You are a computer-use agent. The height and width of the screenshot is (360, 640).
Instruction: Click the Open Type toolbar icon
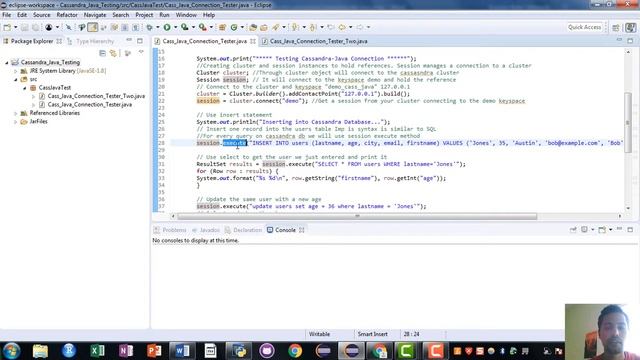pyautogui.click(x=253, y=27)
